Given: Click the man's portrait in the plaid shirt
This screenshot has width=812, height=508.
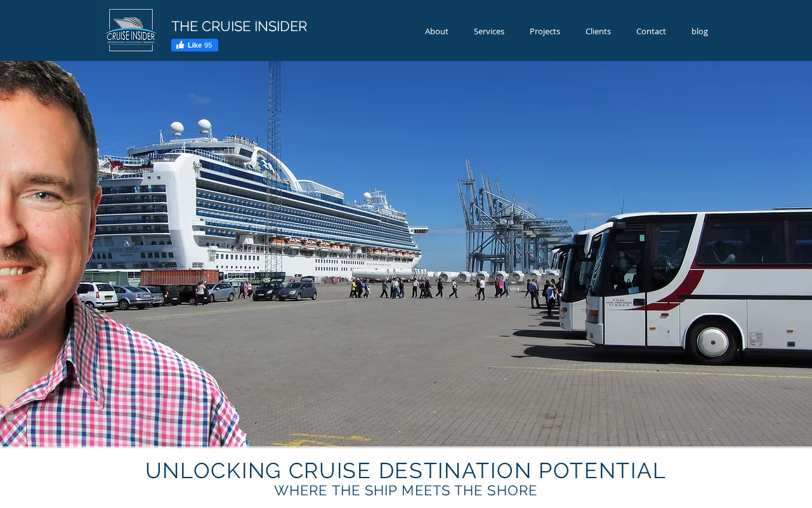Looking at the screenshot, I should coord(95,254).
